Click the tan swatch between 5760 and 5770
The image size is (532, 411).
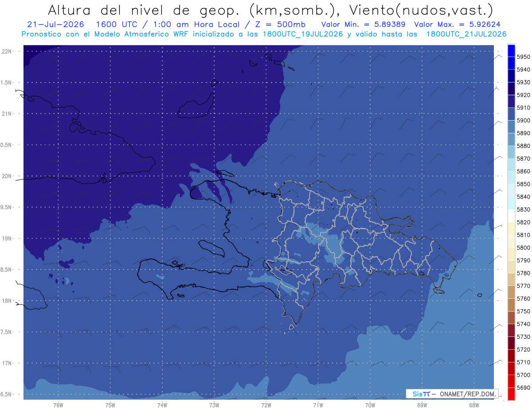pyautogui.click(x=511, y=292)
